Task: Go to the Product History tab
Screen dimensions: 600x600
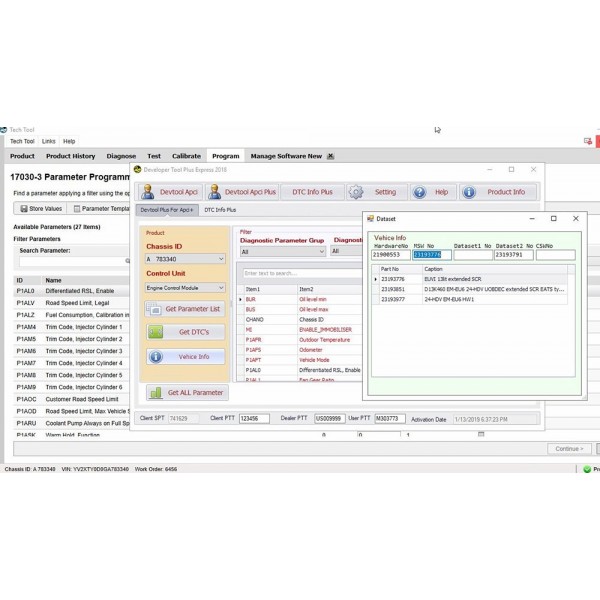Action: [70, 156]
